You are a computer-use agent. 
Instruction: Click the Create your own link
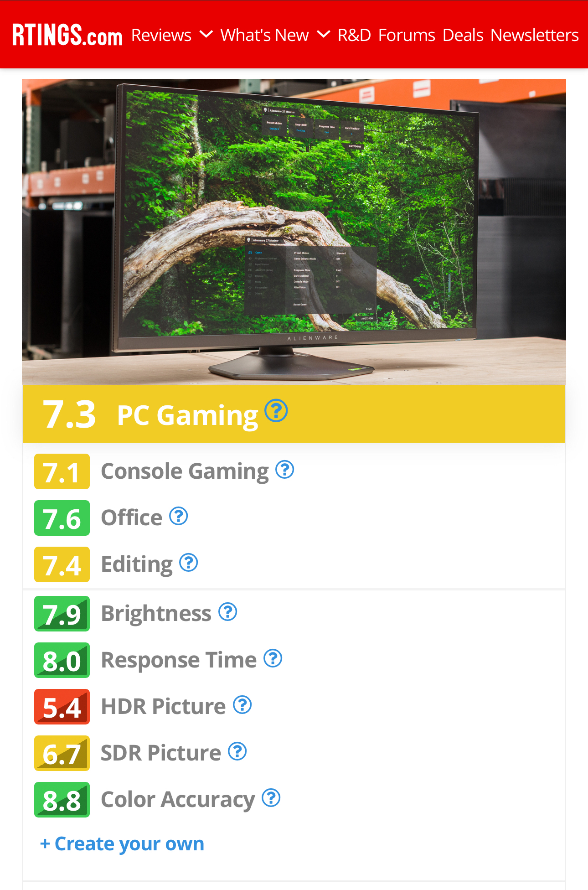[x=122, y=844]
